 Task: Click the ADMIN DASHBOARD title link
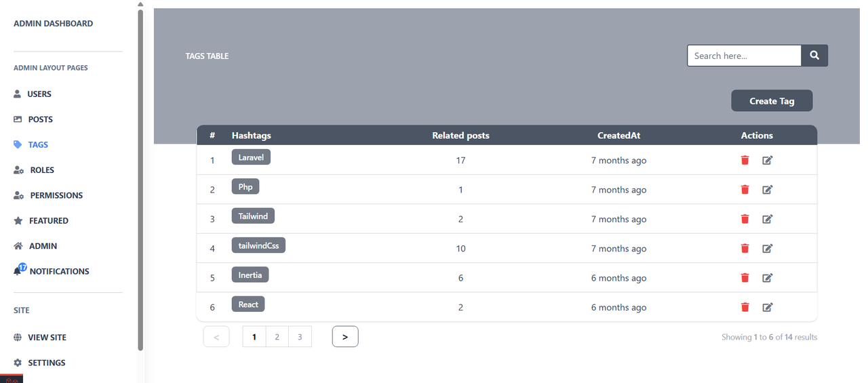point(54,23)
